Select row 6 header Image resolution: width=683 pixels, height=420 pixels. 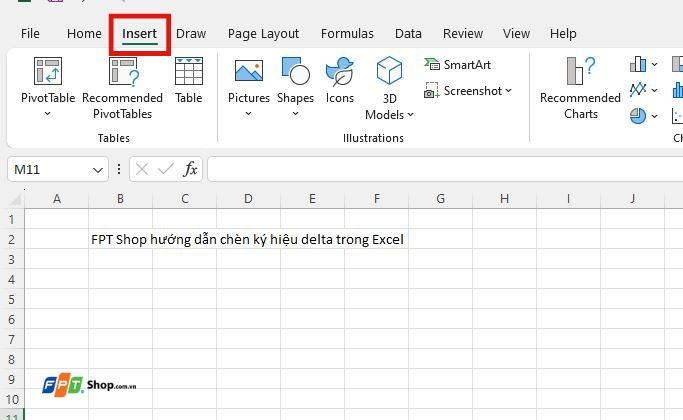tap(12, 320)
